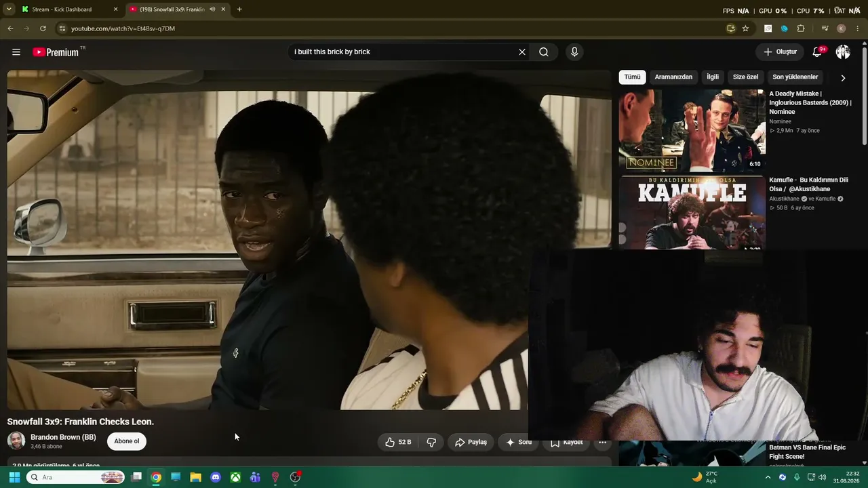Image resolution: width=868 pixels, height=488 pixels.
Task: Clear the search box text
Action: [x=522, y=52]
